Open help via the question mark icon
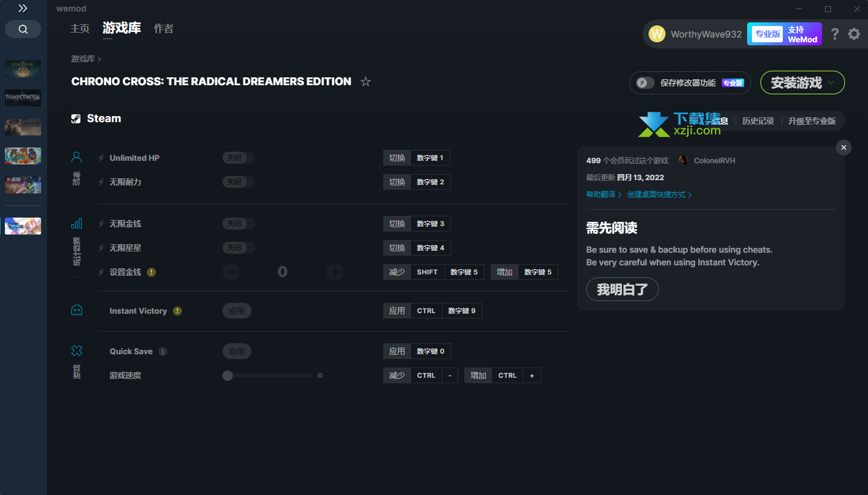 tap(835, 34)
